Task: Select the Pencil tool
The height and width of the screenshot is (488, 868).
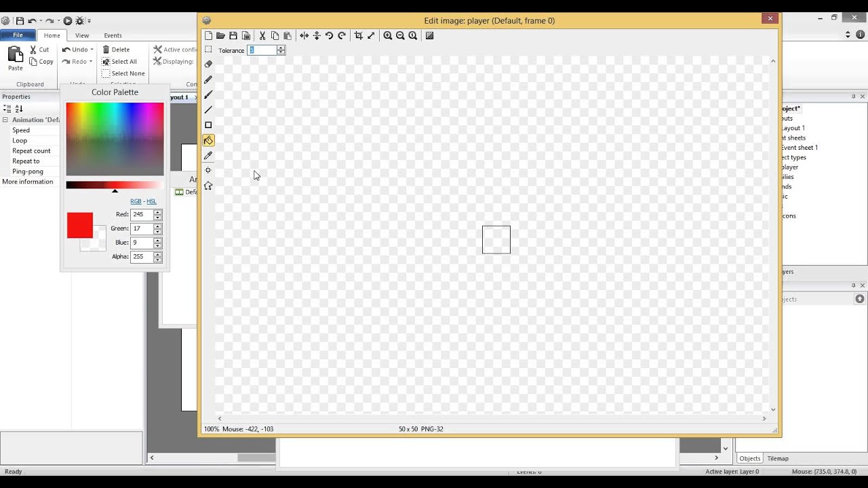Action: [x=208, y=79]
